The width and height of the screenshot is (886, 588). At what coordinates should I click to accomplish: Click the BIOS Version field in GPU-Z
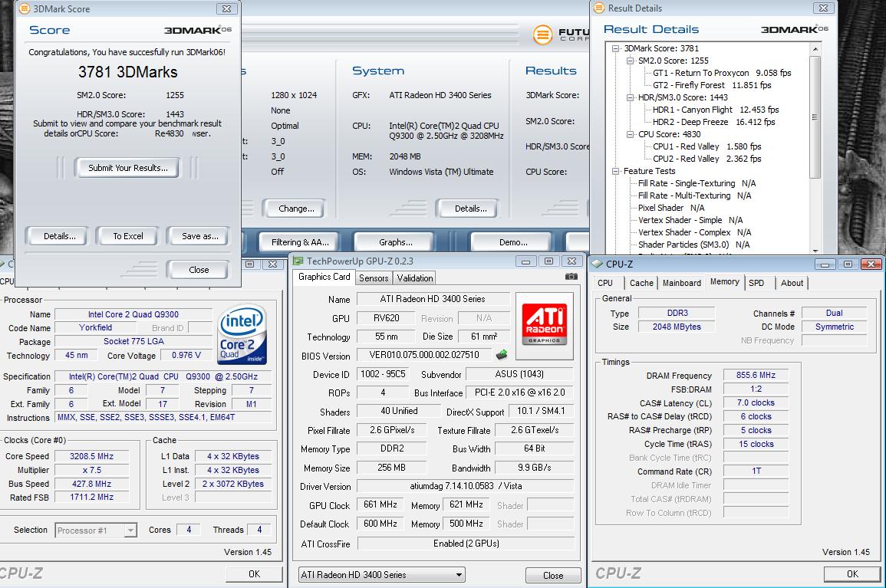423,355
